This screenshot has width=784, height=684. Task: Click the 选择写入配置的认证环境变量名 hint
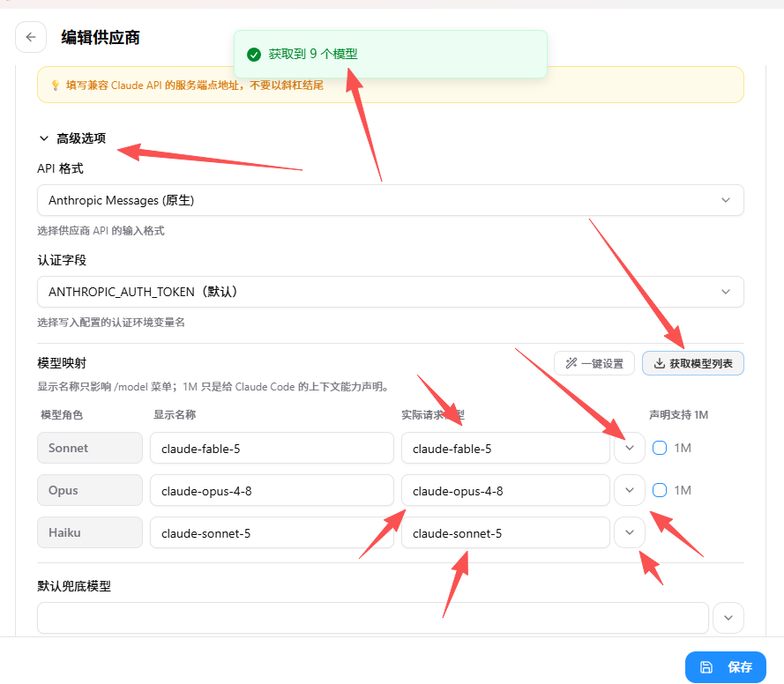(x=111, y=323)
